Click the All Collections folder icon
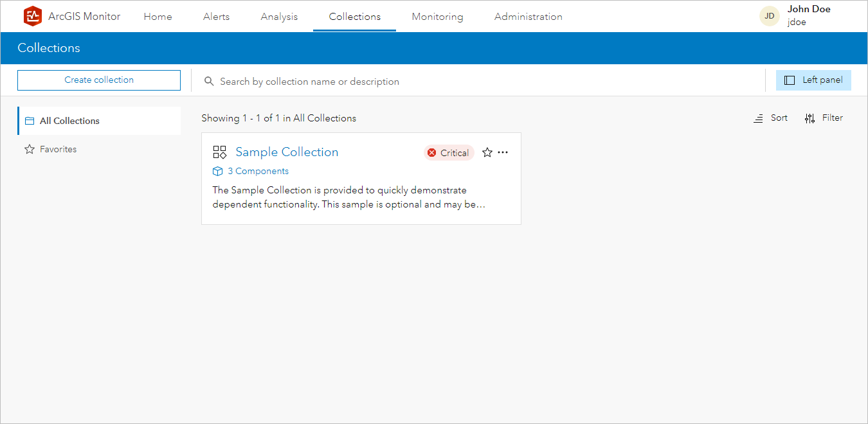The image size is (868, 424). click(x=30, y=120)
